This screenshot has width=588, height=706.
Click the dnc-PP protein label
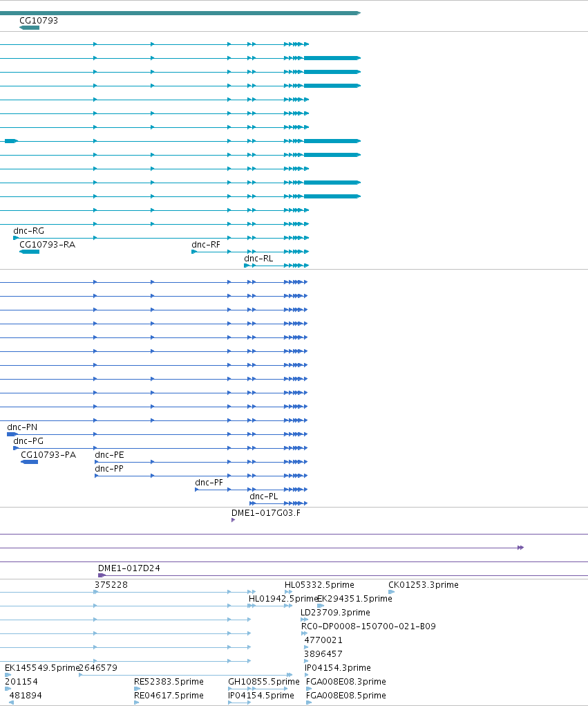[x=109, y=469]
